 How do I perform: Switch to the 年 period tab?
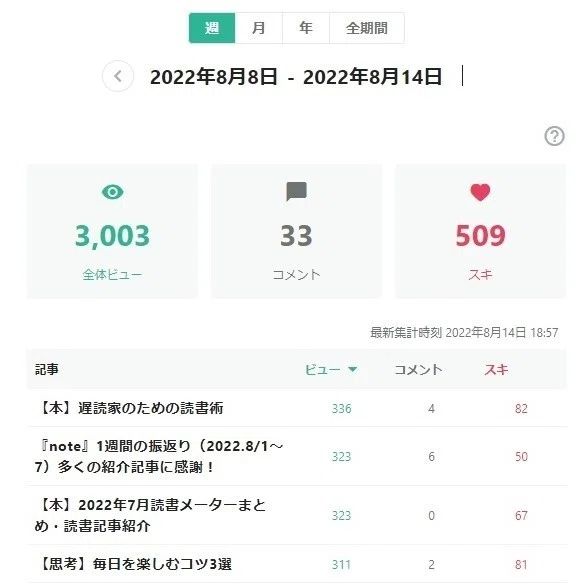(306, 28)
